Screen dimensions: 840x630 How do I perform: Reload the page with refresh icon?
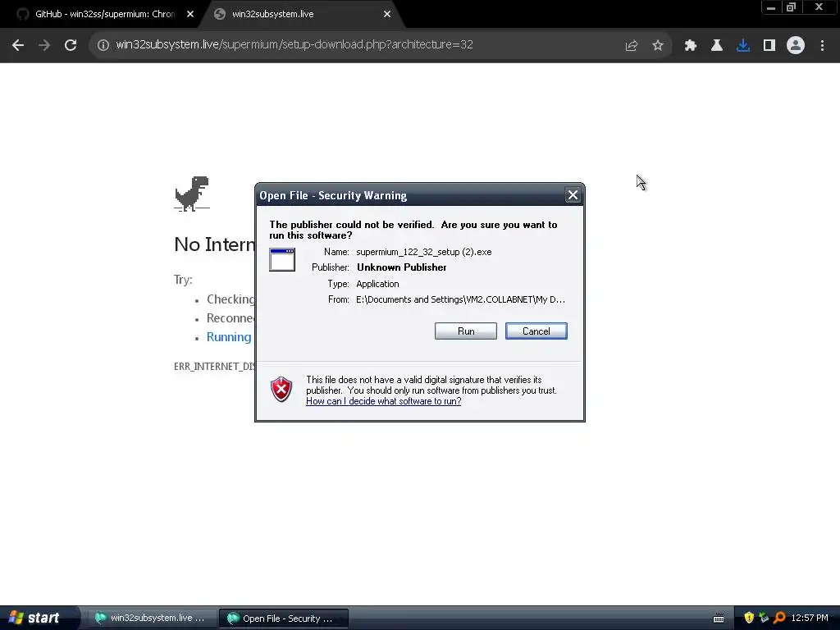(x=71, y=45)
